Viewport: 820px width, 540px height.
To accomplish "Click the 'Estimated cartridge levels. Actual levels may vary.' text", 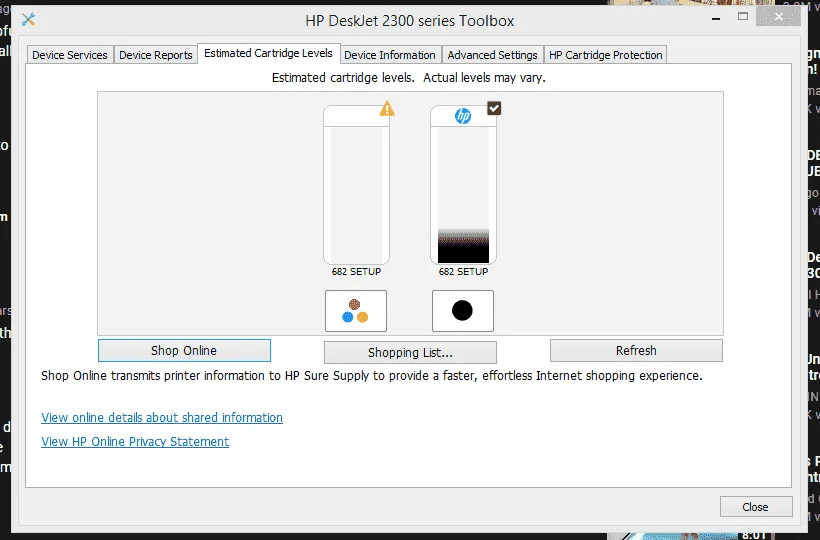I will tap(408, 78).
